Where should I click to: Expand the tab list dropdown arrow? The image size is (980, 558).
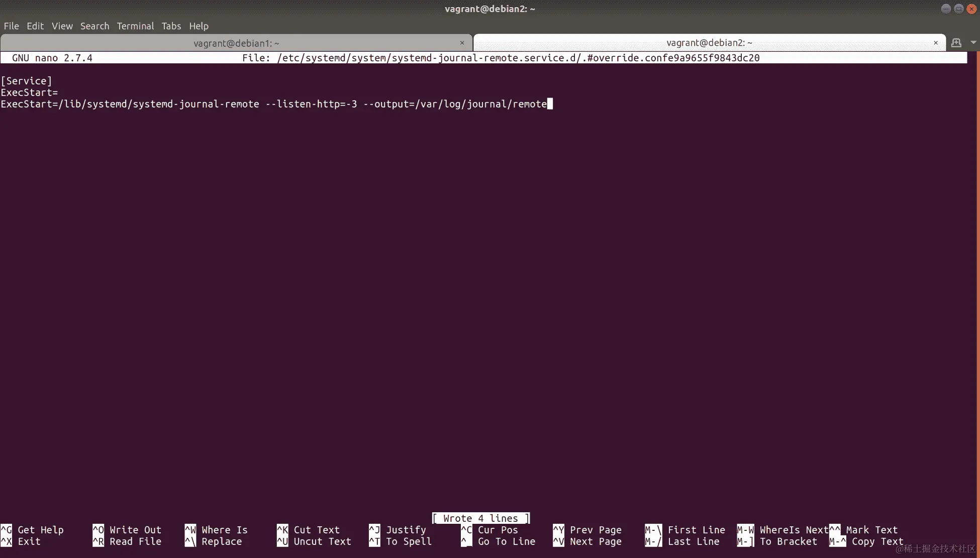(x=973, y=43)
